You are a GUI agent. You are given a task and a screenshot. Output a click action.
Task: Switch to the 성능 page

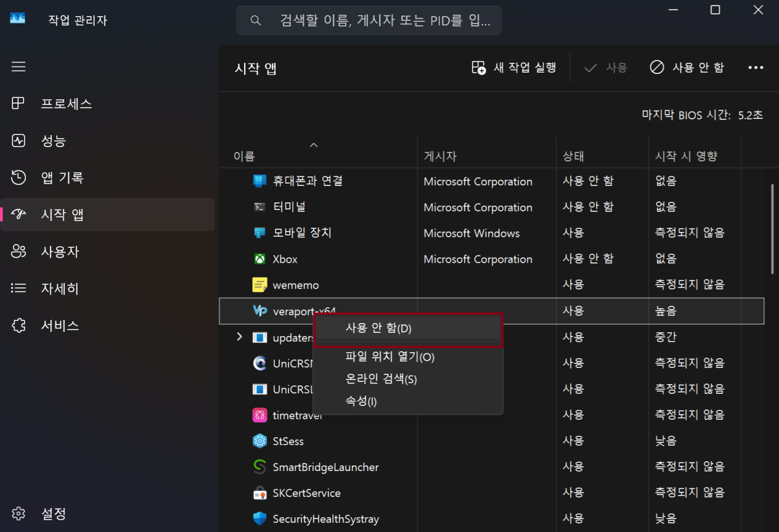(x=107, y=141)
